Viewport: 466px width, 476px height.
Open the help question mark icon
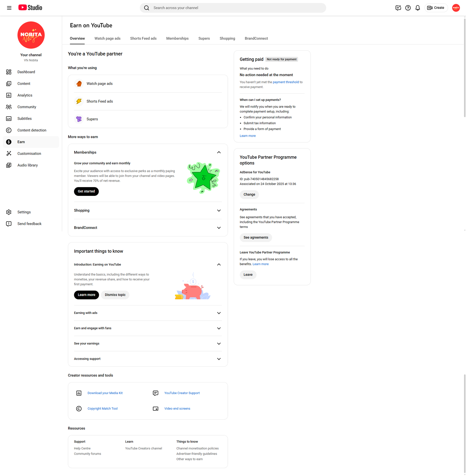[x=408, y=8]
